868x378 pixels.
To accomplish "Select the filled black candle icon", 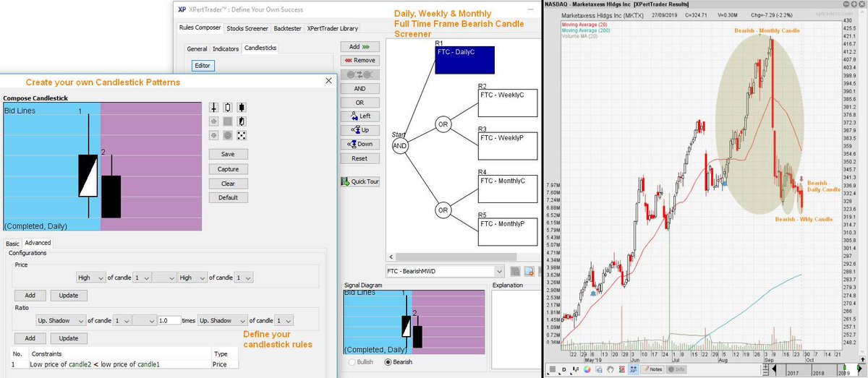I will [242, 107].
